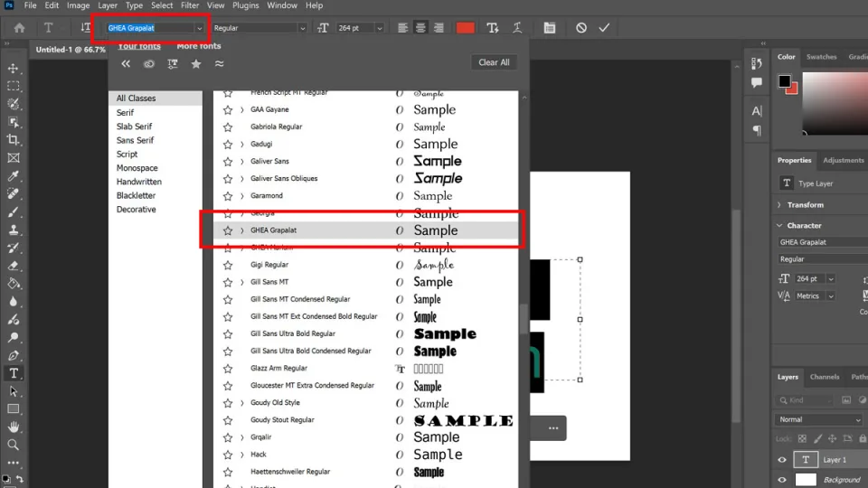Collapse the Character section in Properties
Image resolution: width=868 pixels, height=488 pixels.
[x=779, y=226]
